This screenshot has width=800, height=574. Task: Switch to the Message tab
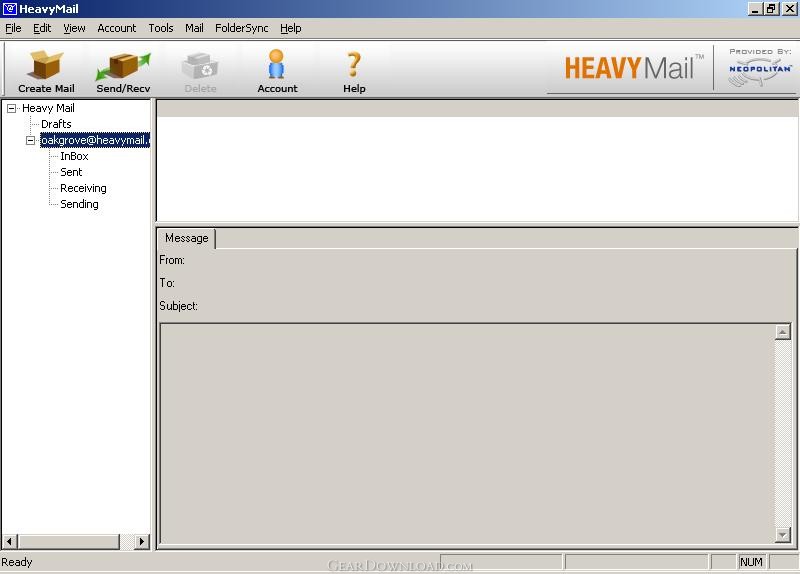[x=187, y=238]
